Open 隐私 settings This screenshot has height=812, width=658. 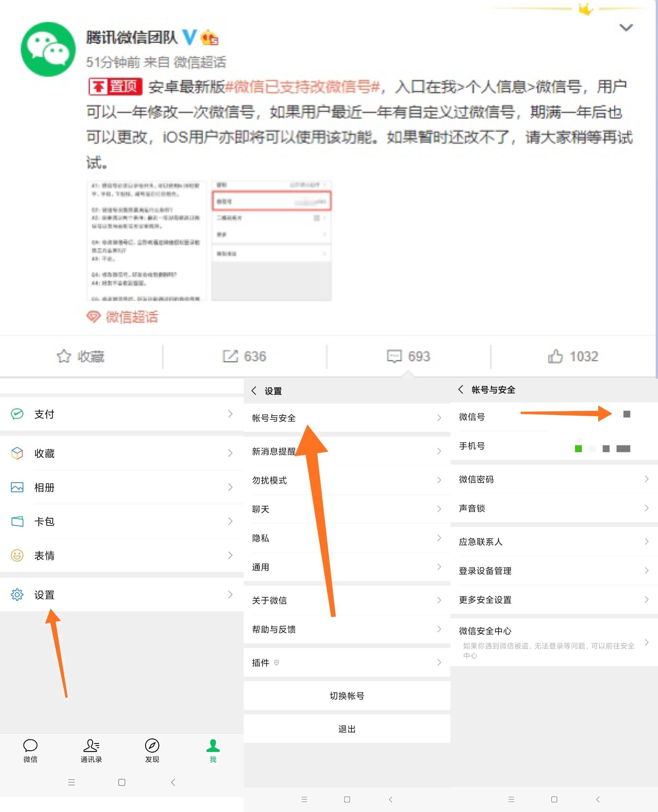point(347,538)
